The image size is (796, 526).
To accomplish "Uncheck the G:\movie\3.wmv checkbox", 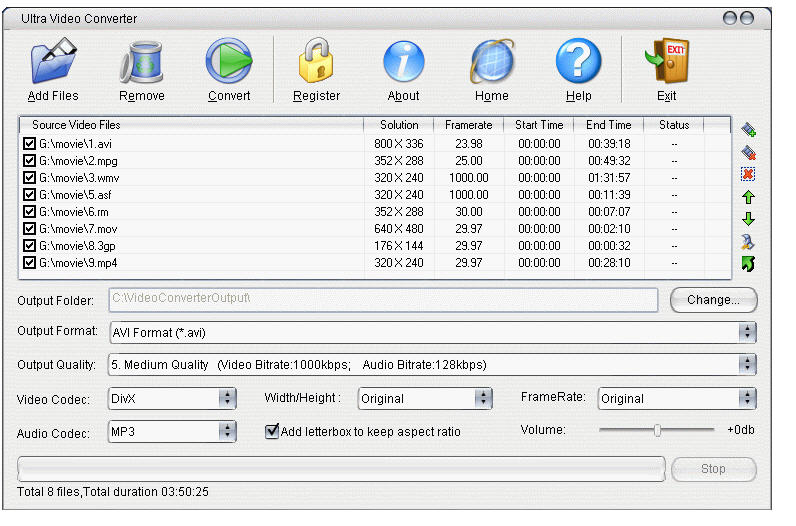I will 29,178.
